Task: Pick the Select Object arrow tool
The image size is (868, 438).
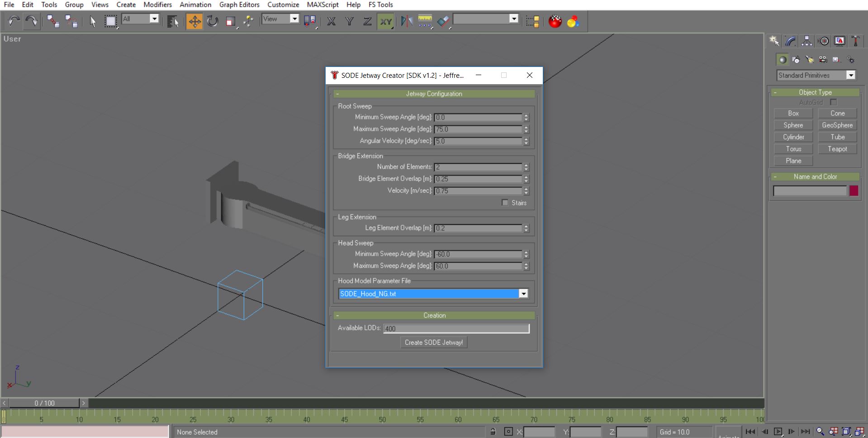Action: [93, 21]
